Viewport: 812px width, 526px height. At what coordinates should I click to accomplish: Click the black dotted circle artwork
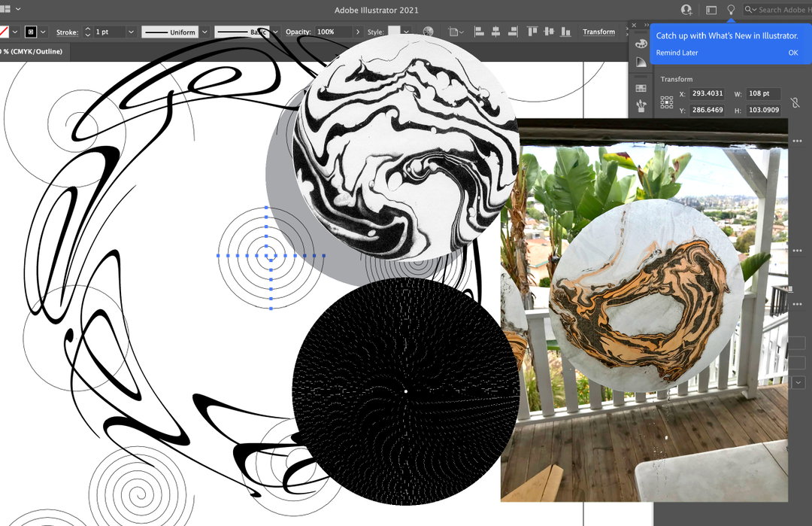coord(405,391)
